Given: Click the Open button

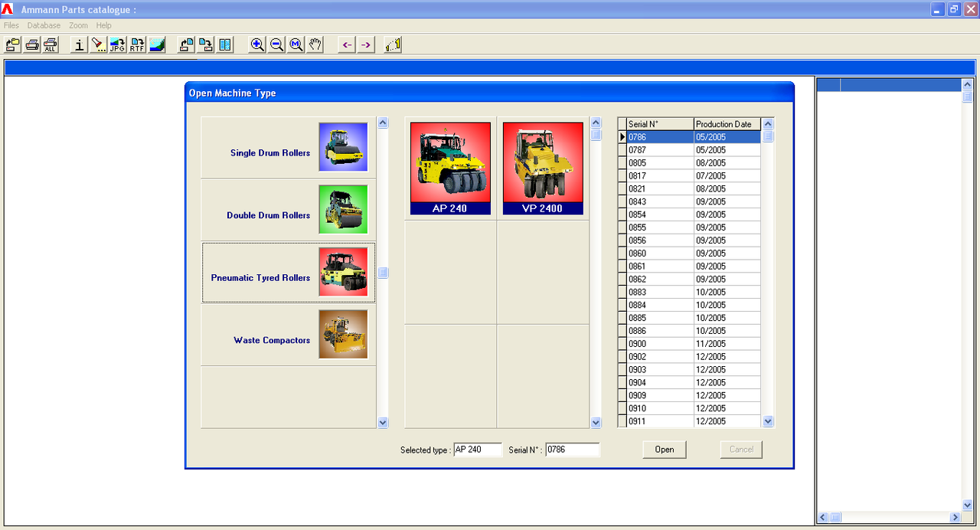Looking at the screenshot, I should pyautogui.click(x=665, y=450).
